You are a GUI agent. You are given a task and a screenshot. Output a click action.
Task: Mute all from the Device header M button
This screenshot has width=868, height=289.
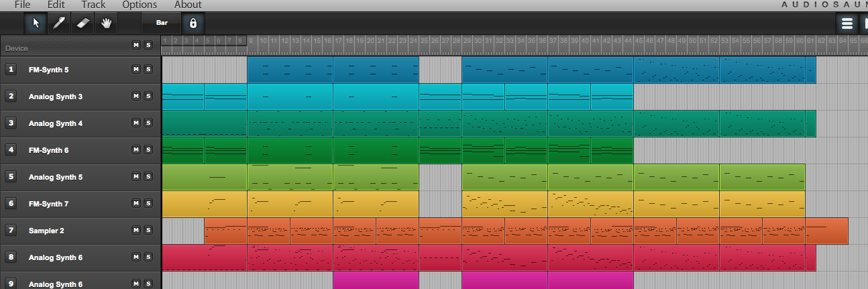[x=136, y=45]
